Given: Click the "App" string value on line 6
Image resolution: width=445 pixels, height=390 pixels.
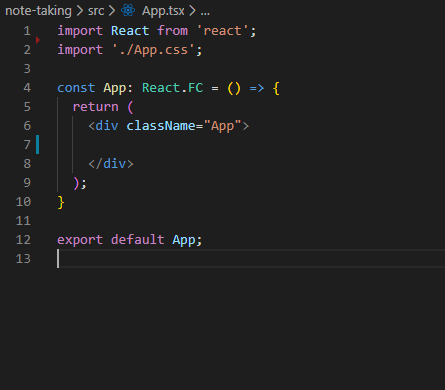Looking at the screenshot, I should (x=222, y=126).
